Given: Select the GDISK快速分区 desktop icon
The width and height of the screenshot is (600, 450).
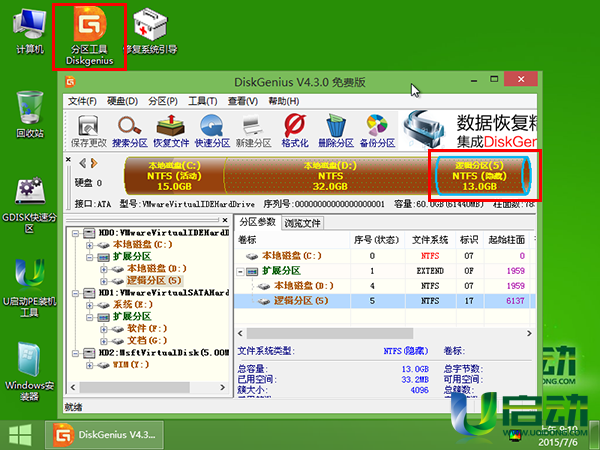Looking at the screenshot, I should pos(30,205).
